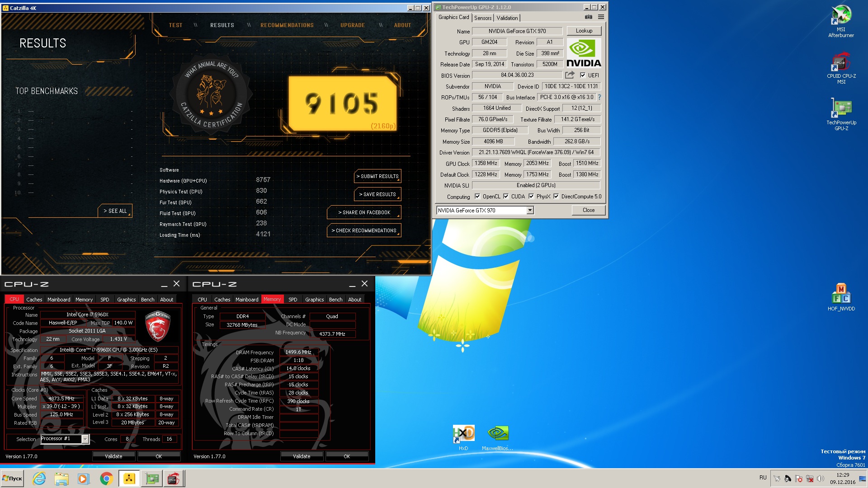Viewport: 868px width, 488px height.
Task: Open the GPU selector dropdown NVIDIA GeForce GTX 970
Action: 485,210
